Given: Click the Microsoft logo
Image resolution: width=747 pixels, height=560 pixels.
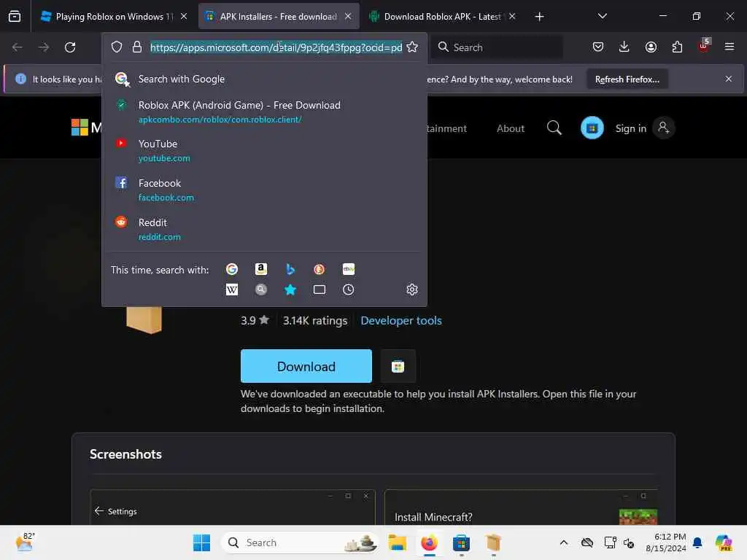Looking at the screenshot, I should point(80,127).
